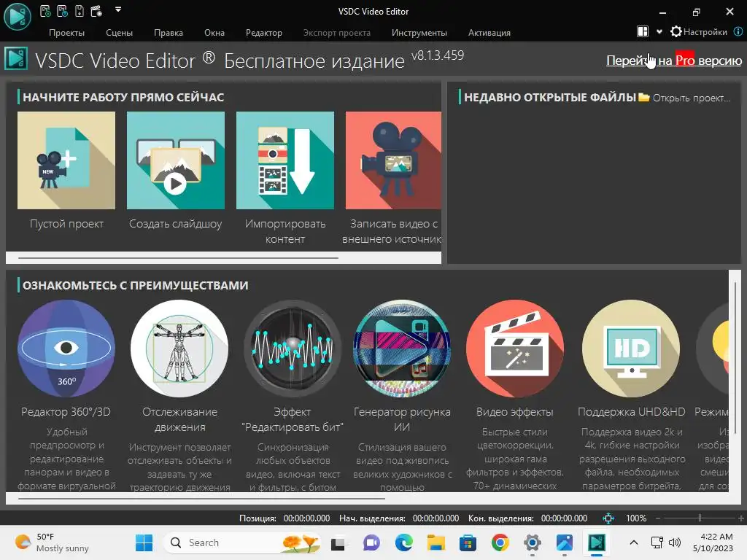Expand the quick access toolbar customize arrow

pos(118,9)
